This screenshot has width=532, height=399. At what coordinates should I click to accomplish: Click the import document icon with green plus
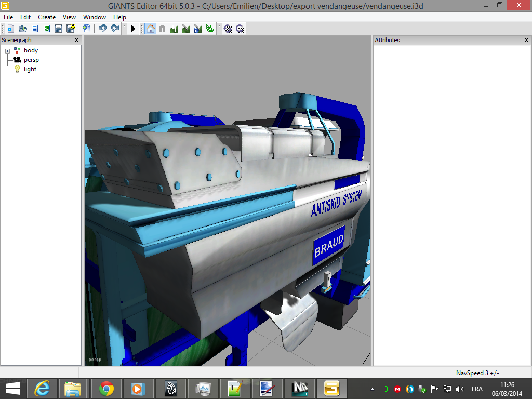pyautogui.click(x=87, y=29)
